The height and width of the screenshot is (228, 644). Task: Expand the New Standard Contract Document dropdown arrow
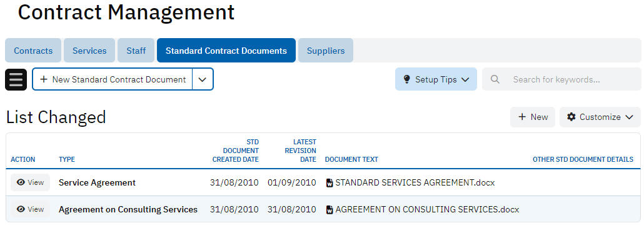point(203,79)
